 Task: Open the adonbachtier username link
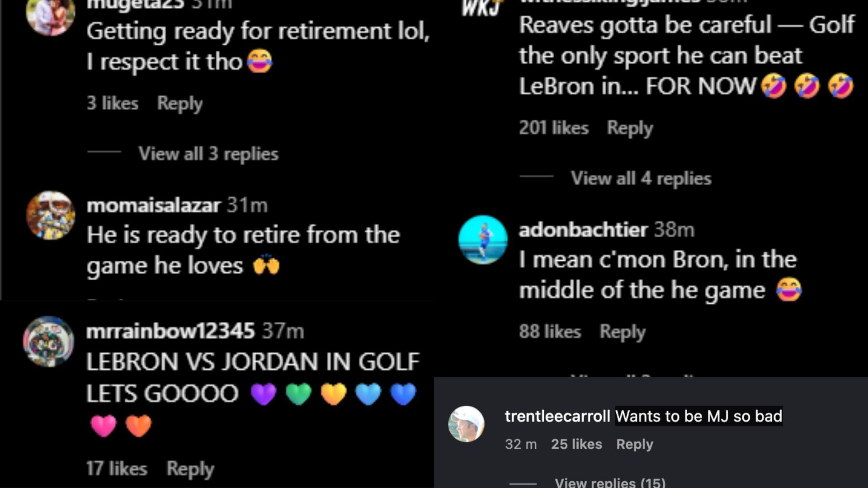584,230
